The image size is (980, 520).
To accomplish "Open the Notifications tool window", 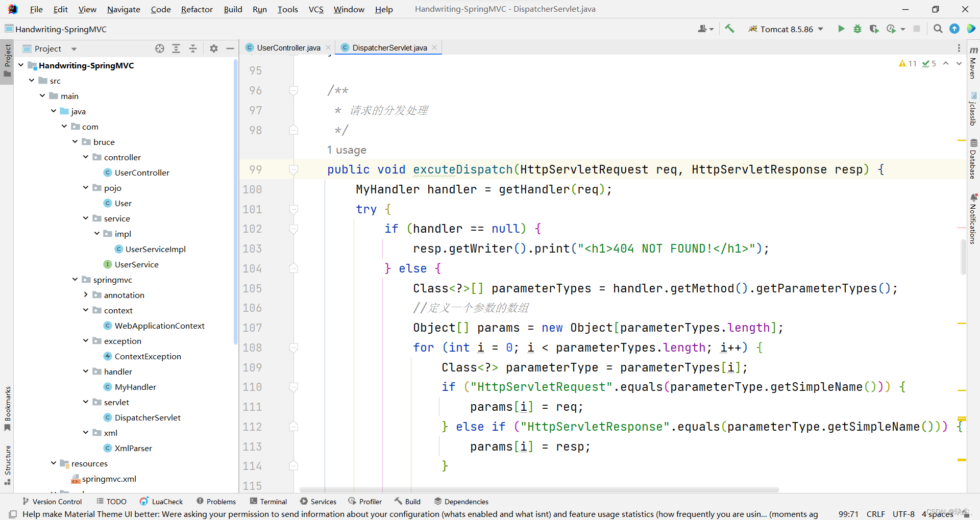I will [973, 218].
